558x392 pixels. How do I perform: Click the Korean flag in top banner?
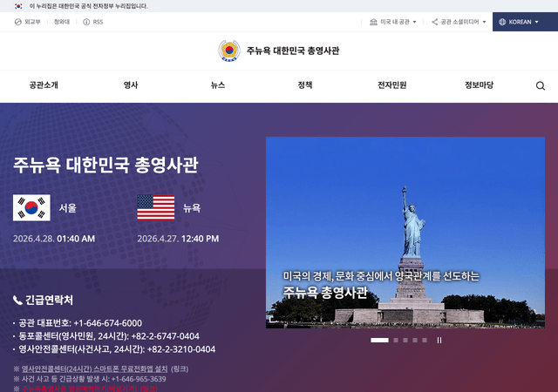pos(18,6)
